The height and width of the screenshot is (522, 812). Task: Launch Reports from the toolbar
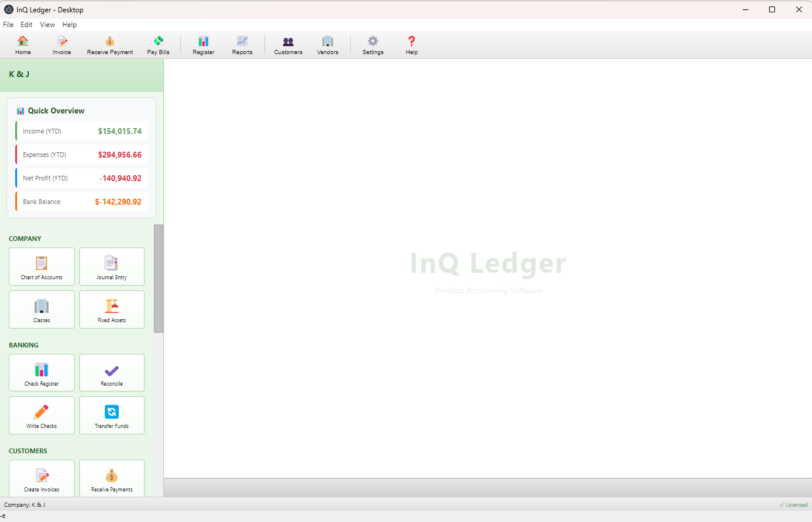[x=242, y=45]
